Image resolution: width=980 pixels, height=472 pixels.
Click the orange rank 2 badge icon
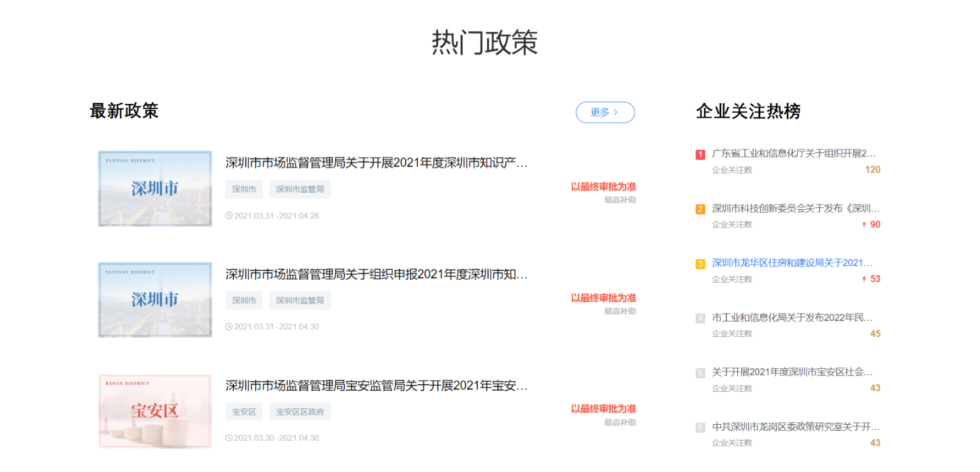tap(700, 209)
